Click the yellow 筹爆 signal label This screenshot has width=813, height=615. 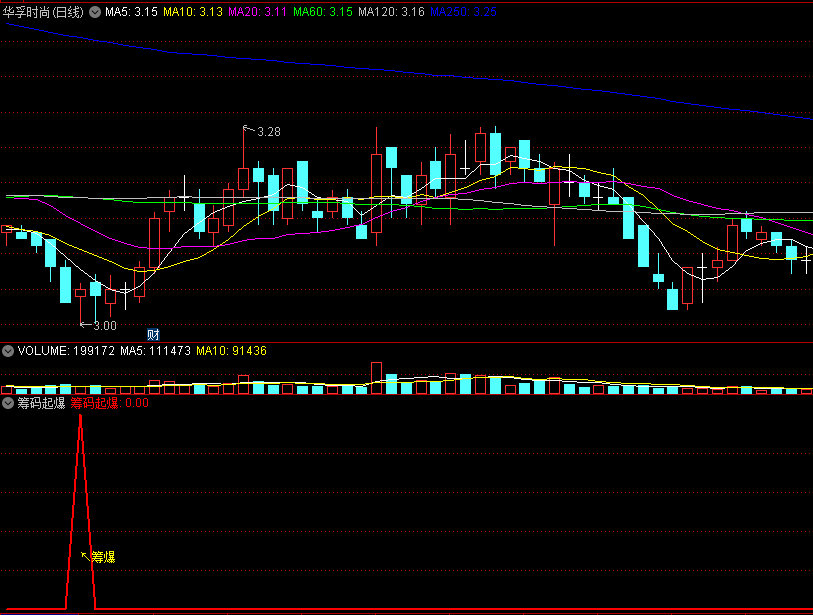click(x=103, y=557)
